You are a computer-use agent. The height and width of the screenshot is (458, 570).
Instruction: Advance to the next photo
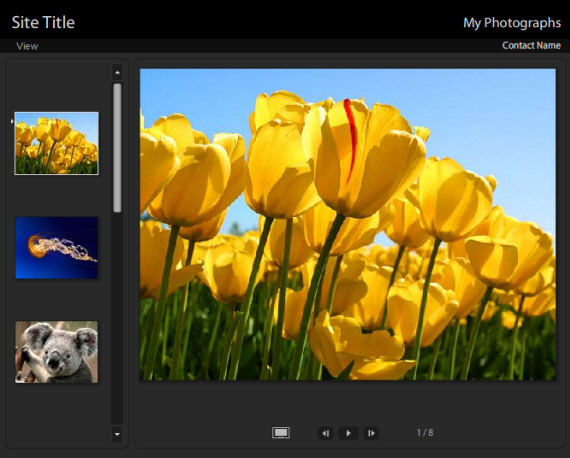coord(371,433)
